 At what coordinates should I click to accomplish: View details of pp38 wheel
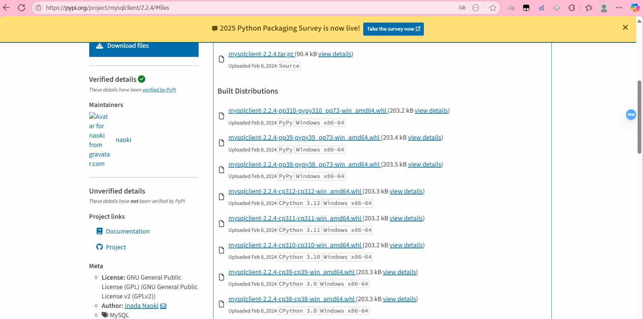(425, 165)
